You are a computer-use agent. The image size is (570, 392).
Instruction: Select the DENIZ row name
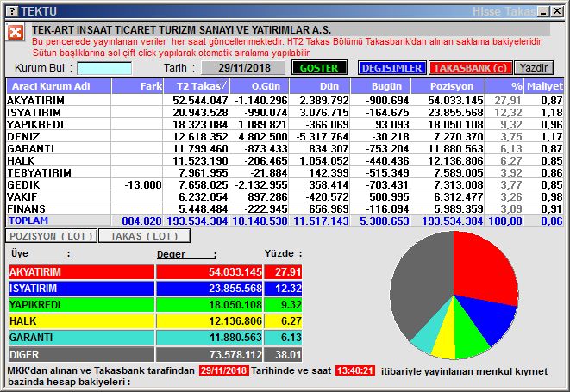(23, 137)
